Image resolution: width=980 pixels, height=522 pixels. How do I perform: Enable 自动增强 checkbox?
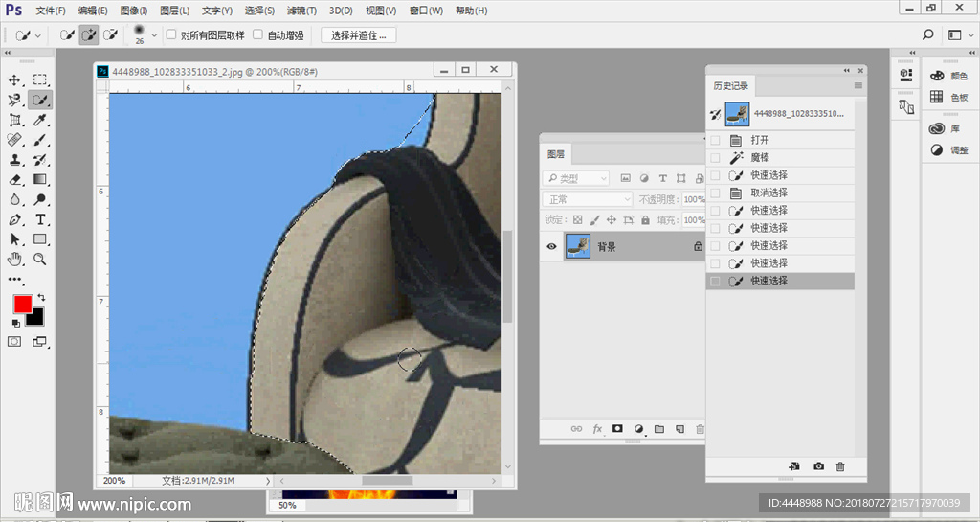coord(256,34)
